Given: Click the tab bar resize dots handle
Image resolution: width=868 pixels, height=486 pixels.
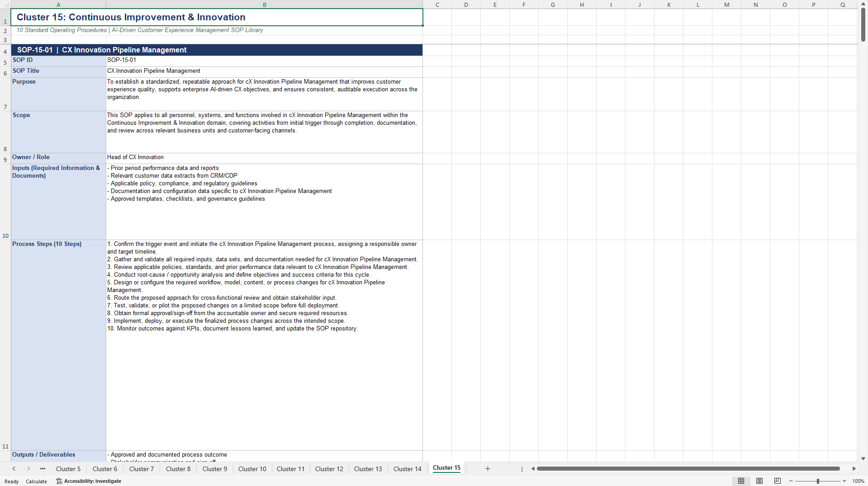Looking at the screenshot, I should point(522,469).
